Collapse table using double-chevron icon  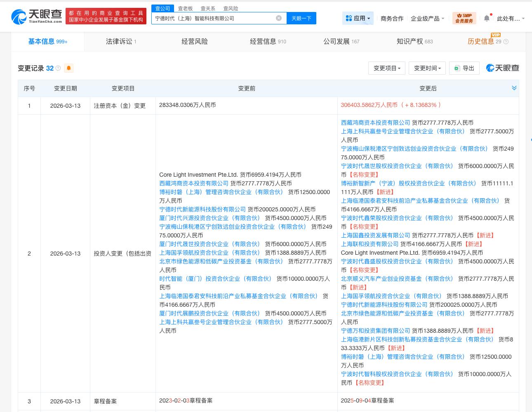click(x=514, y=88)
